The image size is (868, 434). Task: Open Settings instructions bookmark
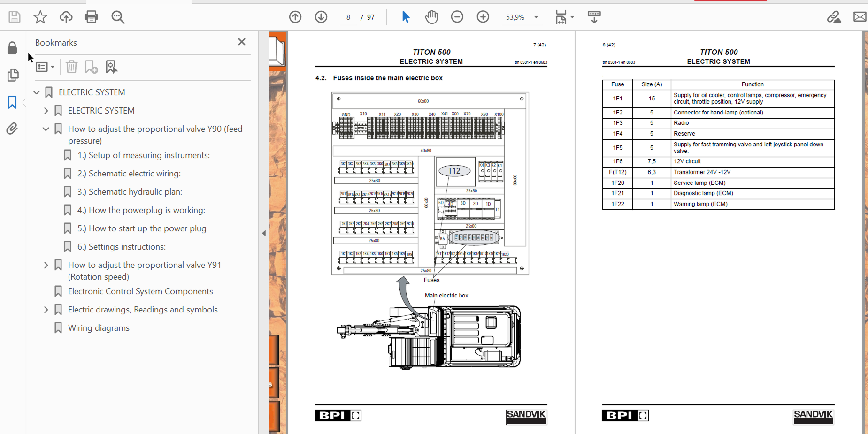[x=122, y=247]
